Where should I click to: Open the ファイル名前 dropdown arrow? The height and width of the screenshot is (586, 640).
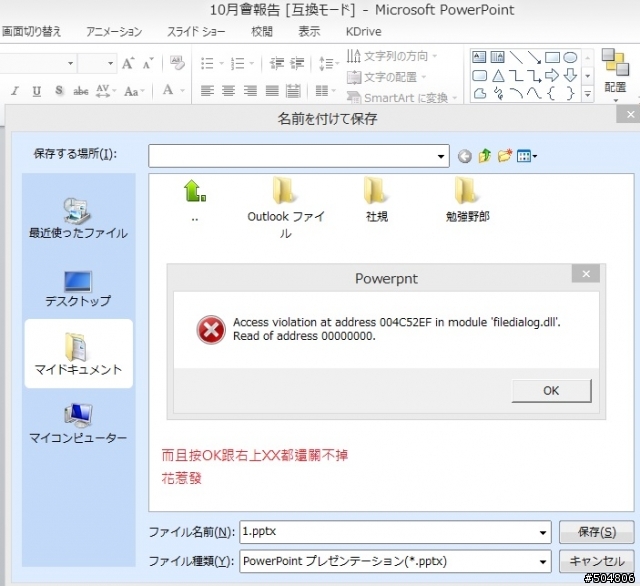(x=542, y=532)
